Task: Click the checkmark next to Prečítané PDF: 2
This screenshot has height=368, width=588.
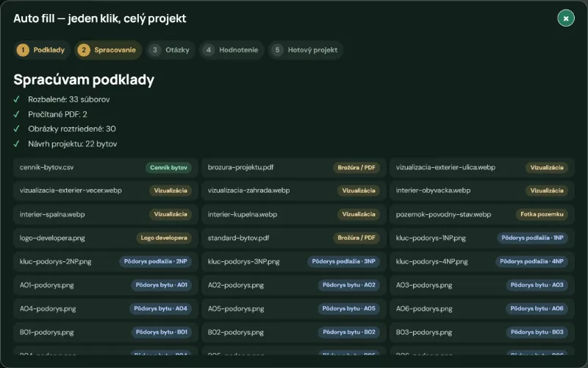Action: (x=16, y=114)
